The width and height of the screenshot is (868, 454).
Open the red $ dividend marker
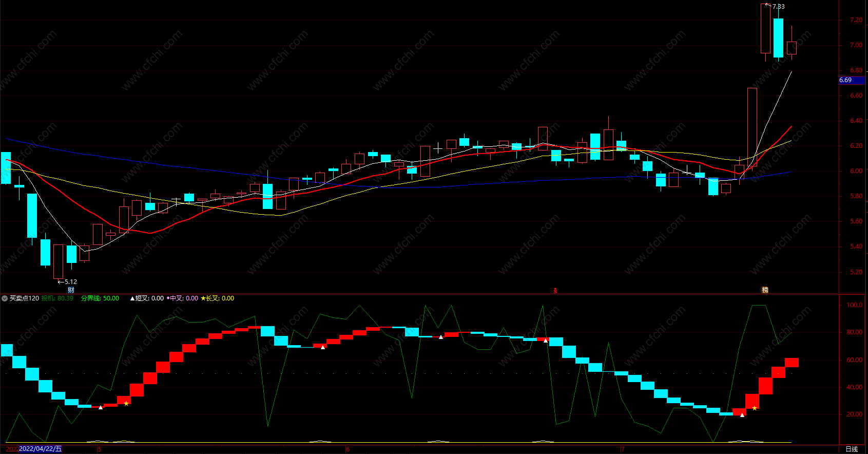click(555, 291)
